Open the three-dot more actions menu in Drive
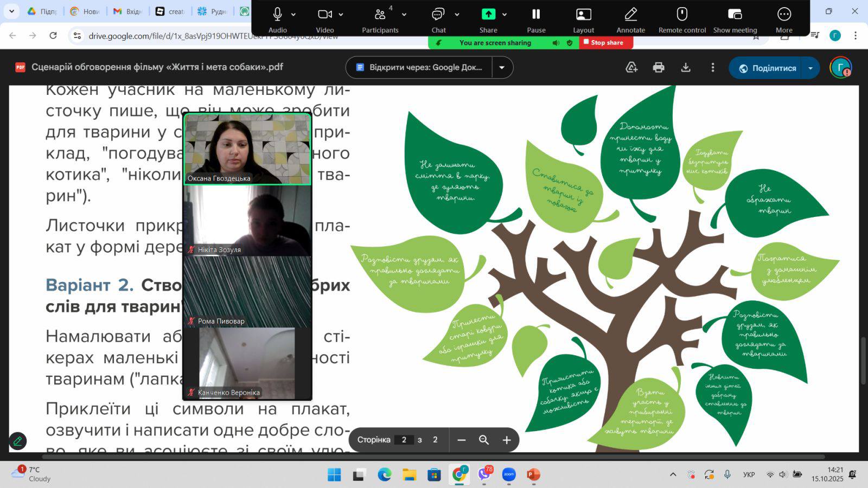The width and height of the screenshot is (868, 488). pos(713,68)
